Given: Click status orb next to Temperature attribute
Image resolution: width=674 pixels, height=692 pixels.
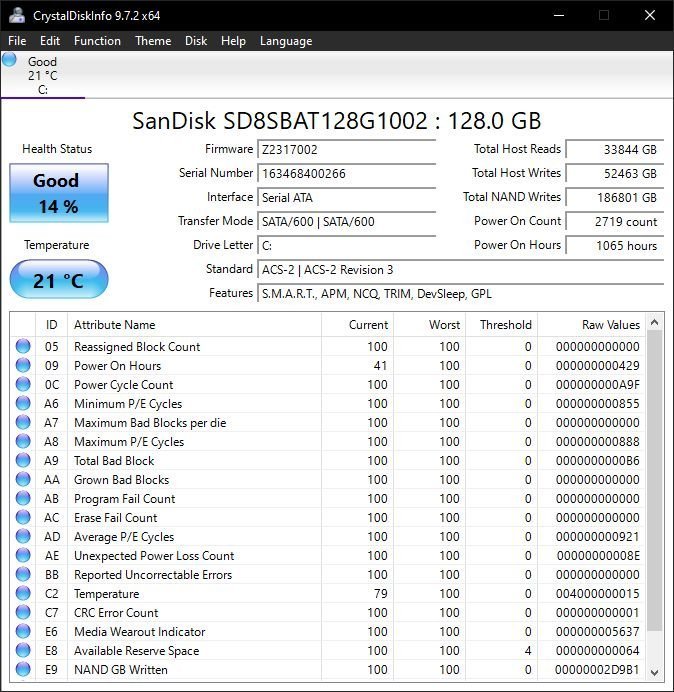Looking at the screenshot, I should (x=23, y=594).
